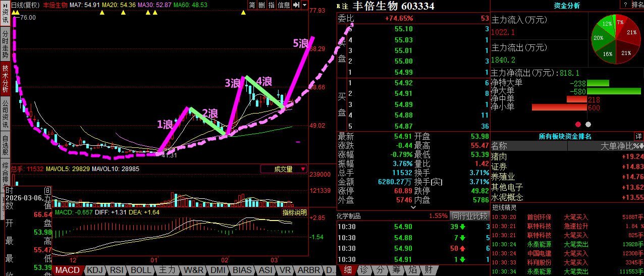
Task: Open the 成交量 indicator dropdown
Action: point(284,169)
